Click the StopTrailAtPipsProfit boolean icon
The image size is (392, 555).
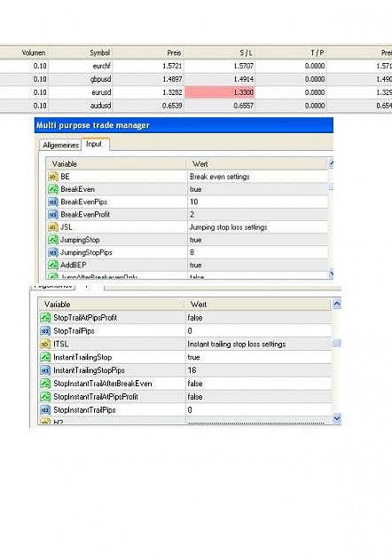[x=45, y=318]
